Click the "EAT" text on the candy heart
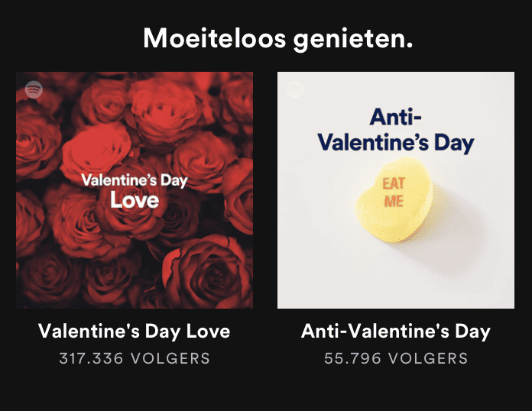This screenshot has height=411, width=532. pyautogui.click(x=394, y=183)
